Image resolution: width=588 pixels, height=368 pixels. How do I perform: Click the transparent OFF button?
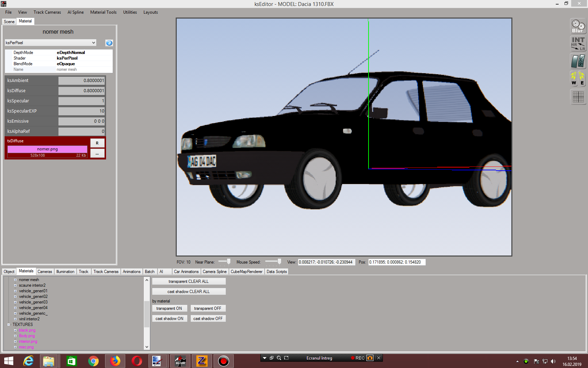(x=208, y=308)
